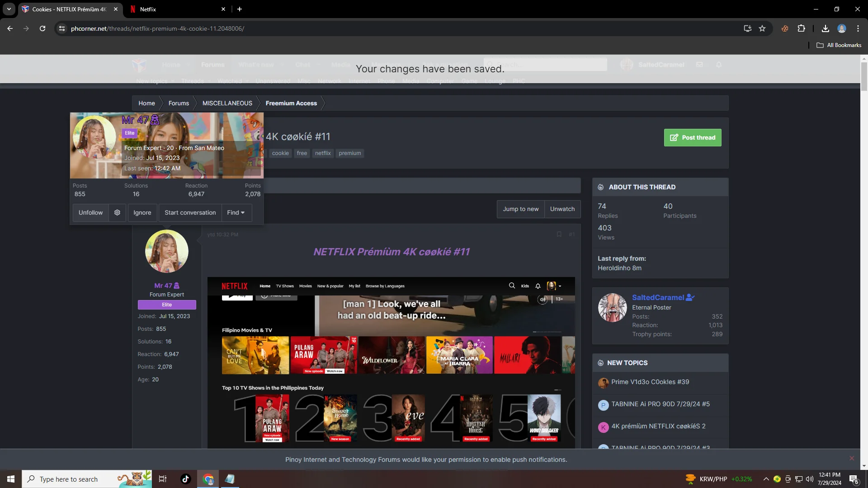The width and height of the screenshot is (868, 488).
Task: Open the Chrome three-dot menu
Action: pos(858,28)
